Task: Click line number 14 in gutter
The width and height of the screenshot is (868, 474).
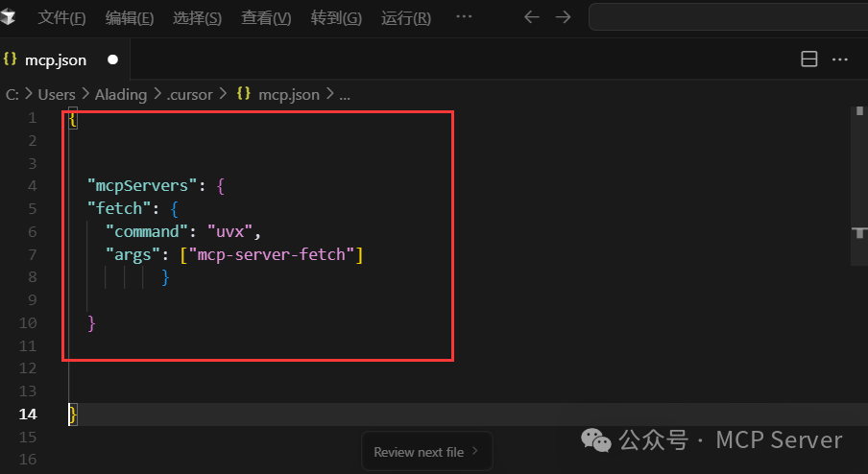Action: (27, 414)
